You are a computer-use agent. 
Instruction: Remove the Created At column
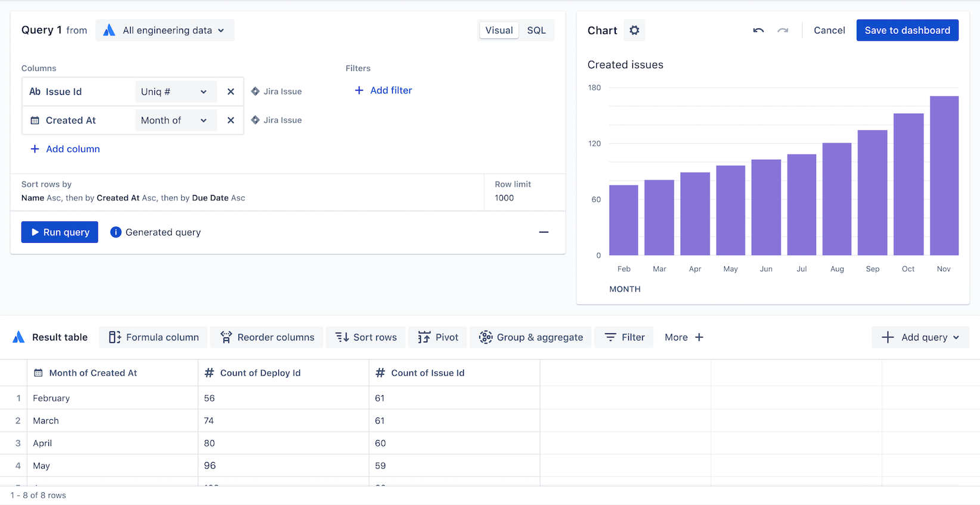pyautogui.click(x=231, y=120)
